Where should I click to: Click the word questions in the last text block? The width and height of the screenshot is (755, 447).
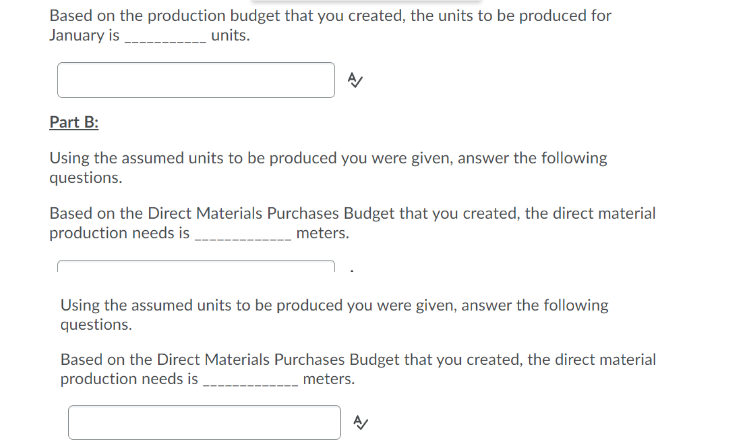click(x=97, y=325)
